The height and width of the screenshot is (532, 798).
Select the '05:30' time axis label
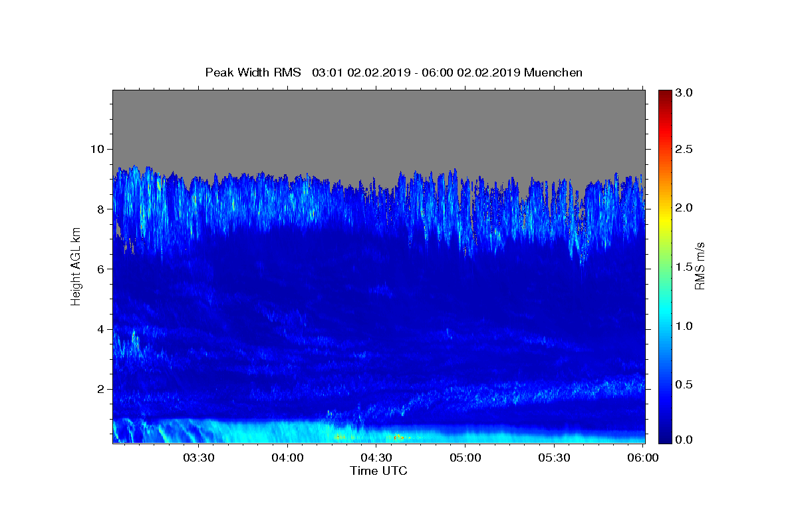click(554, 458)
